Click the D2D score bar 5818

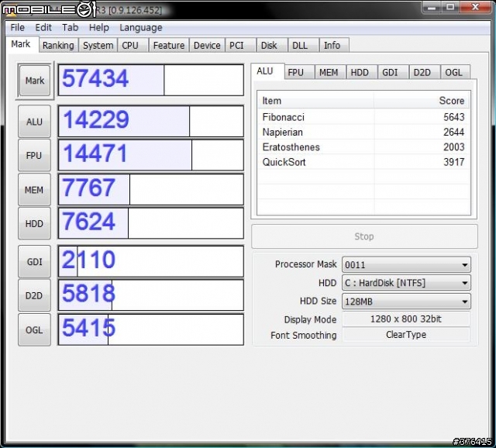pyautogui.click(x=151, y=295)
